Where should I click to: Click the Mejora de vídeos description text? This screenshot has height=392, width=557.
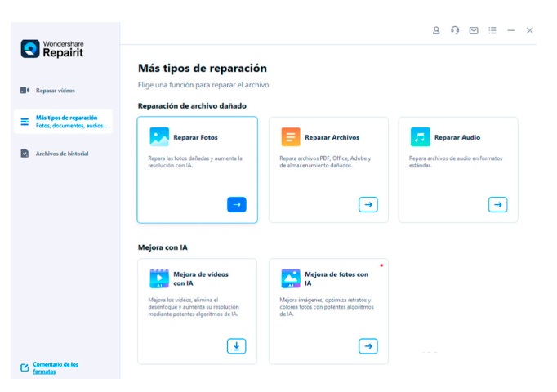(x=194, y=307)
